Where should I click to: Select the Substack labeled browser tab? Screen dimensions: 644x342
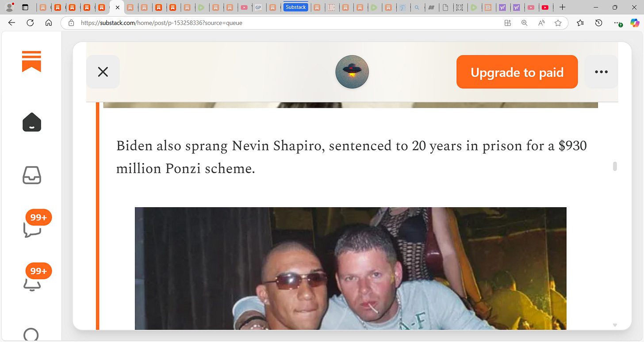point(295,7)
